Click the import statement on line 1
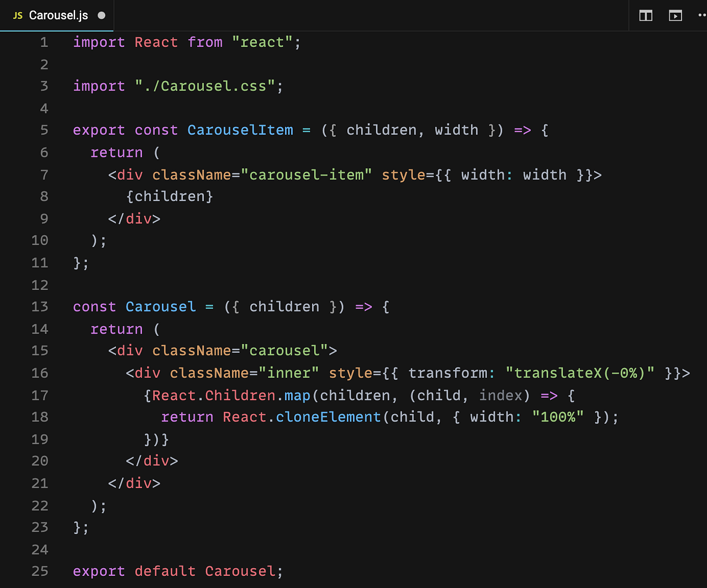707x588 pixels. click(x=99, y=42)
